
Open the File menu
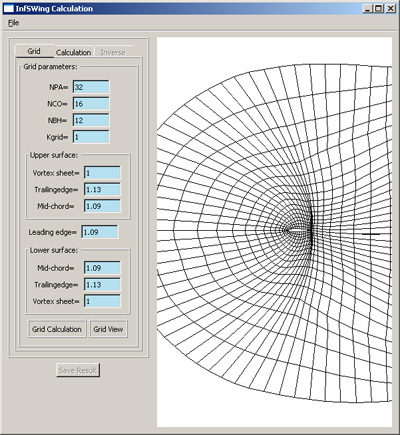[13, 23]
